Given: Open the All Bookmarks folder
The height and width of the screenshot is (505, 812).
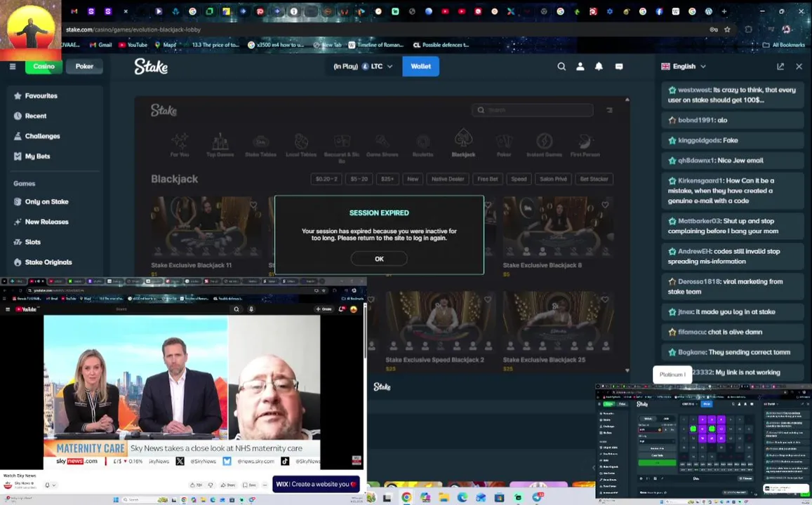Looking at the screenshot, I should 783,45.
